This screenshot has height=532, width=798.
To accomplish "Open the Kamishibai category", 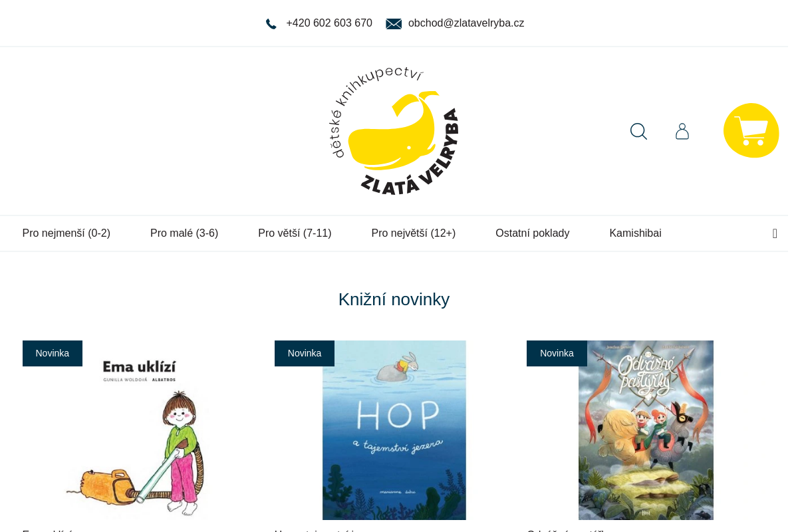I will [636, 233].
